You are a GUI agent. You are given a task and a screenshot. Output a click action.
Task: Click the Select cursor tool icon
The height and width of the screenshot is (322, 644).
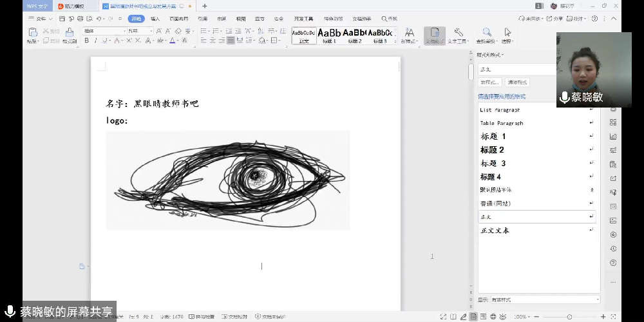coord(507,33)
